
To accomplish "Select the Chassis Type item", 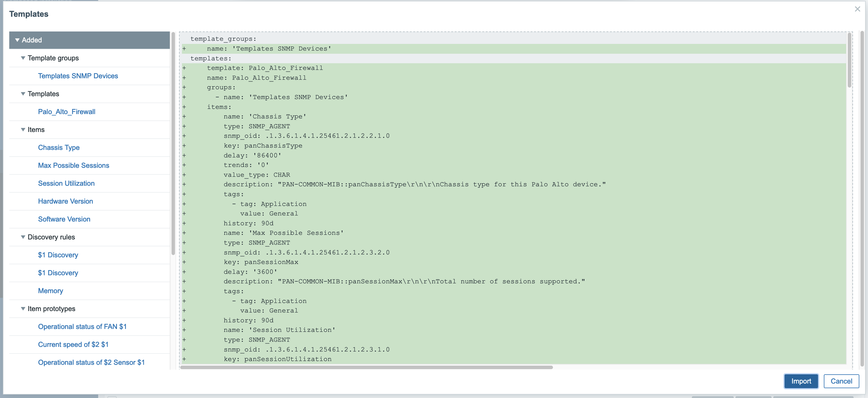I will (x=59, y=147).
